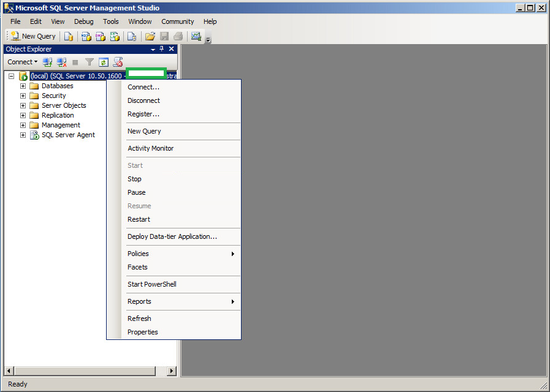The width and height of the screenshot is (550, 392).
Task: Click the Analysis Services MDX Query icon
Action: pos(86,36)
